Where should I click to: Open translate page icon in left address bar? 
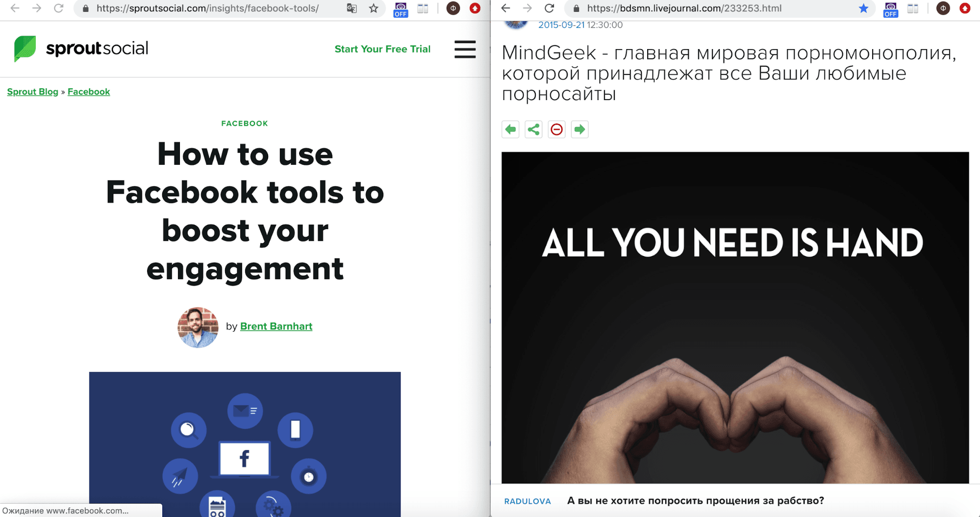coord(352,8)
